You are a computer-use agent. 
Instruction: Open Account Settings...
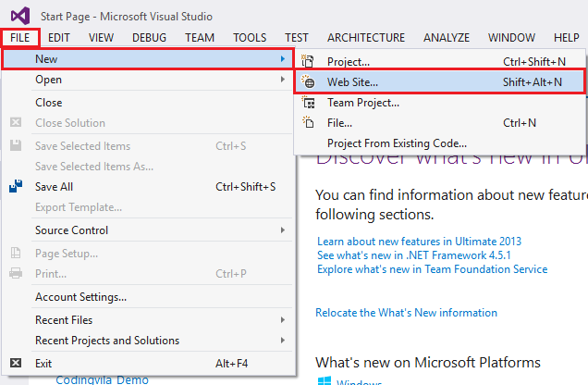point(147,297)
